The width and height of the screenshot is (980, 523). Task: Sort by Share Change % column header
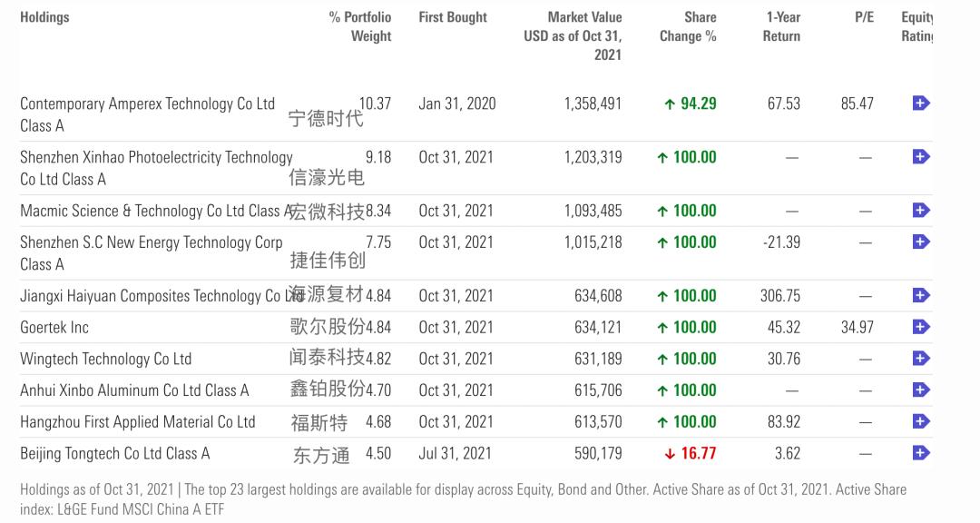pos(688,26)
